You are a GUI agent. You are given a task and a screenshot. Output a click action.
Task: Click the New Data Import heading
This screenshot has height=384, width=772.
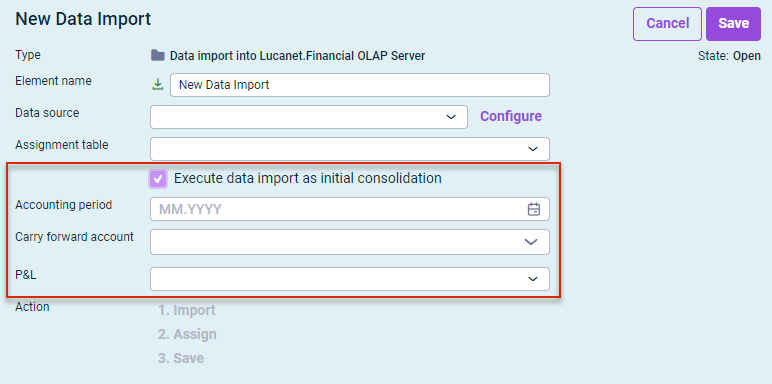(83, 19)
